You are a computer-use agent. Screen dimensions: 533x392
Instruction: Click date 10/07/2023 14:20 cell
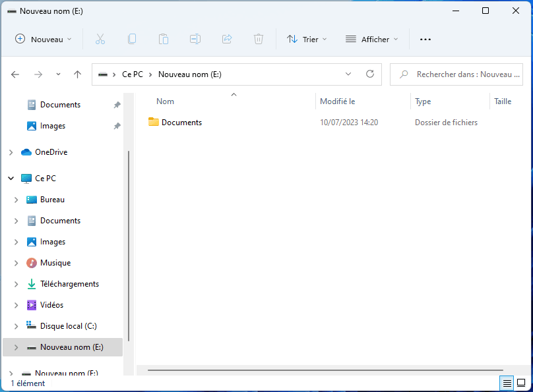pos(349,123)
